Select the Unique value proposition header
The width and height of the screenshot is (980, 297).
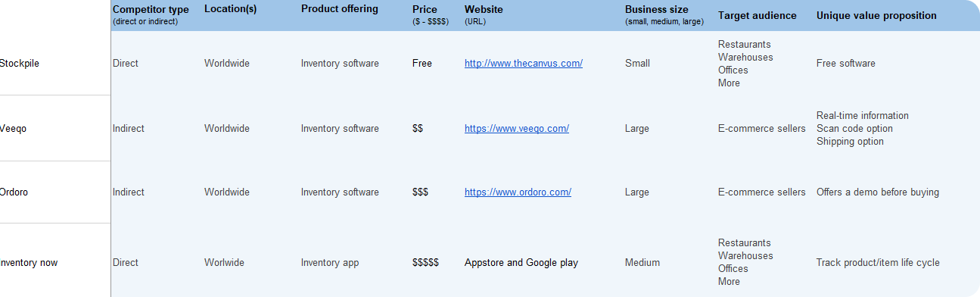[x=876, y=15]
